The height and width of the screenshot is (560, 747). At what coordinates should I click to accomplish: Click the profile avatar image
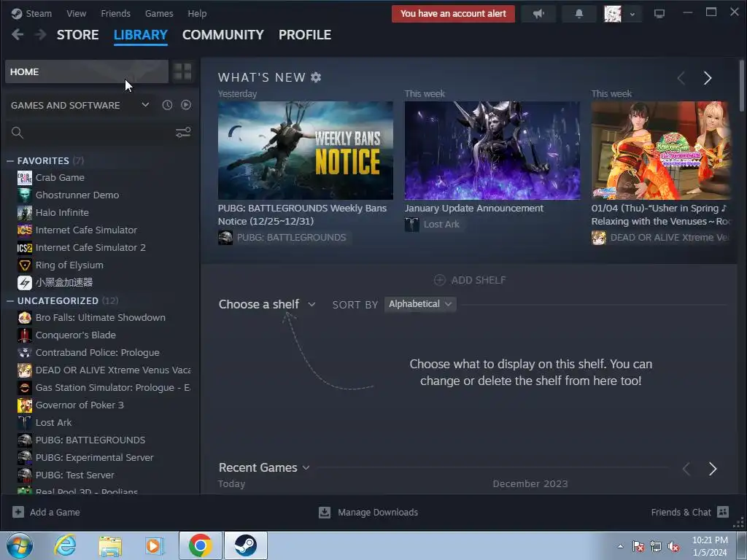point(613,14)
